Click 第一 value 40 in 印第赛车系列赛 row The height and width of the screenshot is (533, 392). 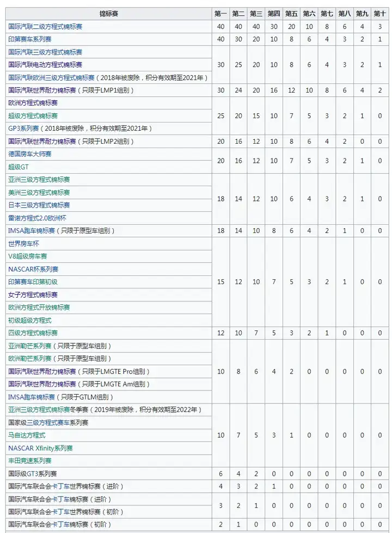(x=220, y=39)
